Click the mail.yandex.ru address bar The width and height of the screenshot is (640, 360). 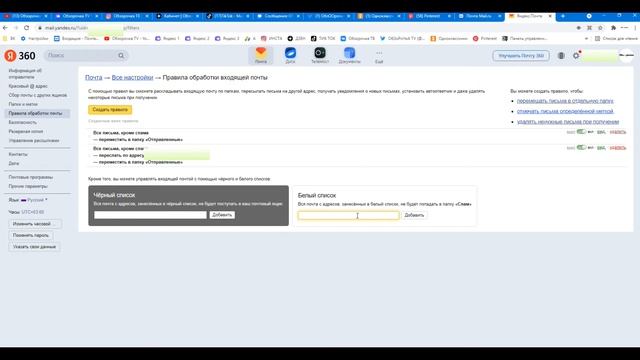pyautogui.click(x=302, y=28)
